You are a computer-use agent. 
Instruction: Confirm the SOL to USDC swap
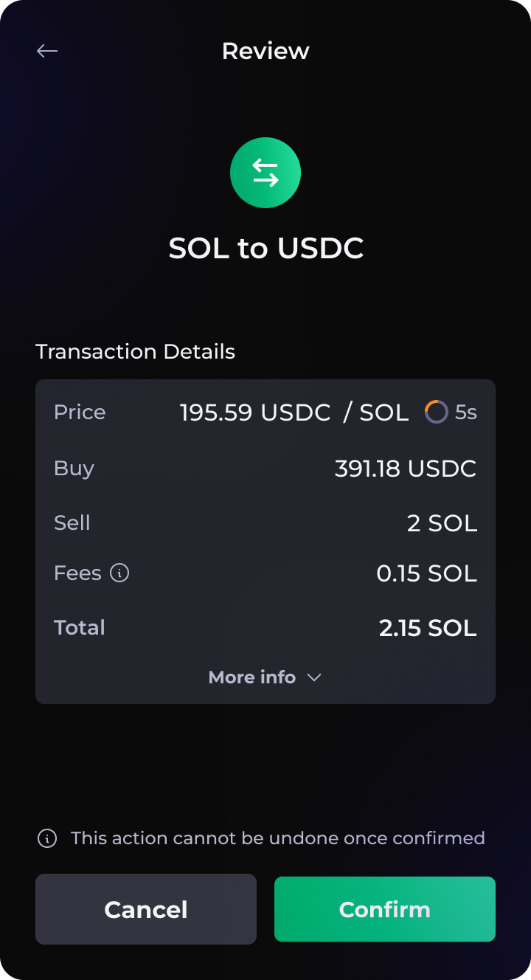[x=384, y=909]
